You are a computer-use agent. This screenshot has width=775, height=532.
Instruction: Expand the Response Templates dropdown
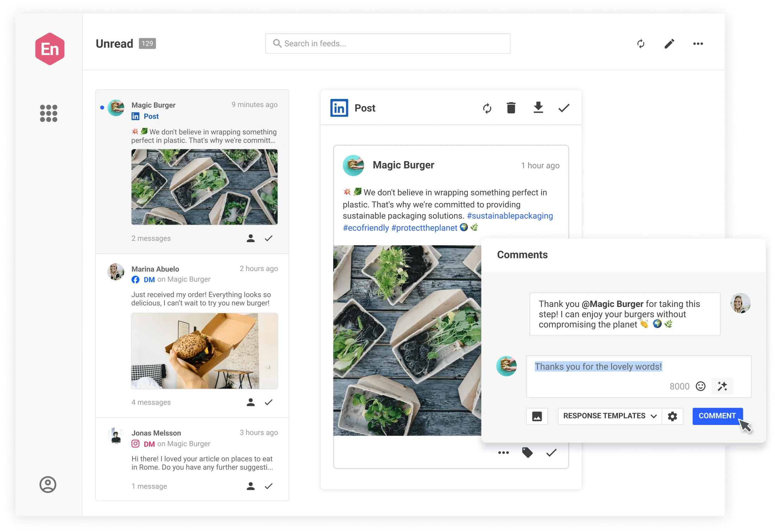click(x=610, y=416)
